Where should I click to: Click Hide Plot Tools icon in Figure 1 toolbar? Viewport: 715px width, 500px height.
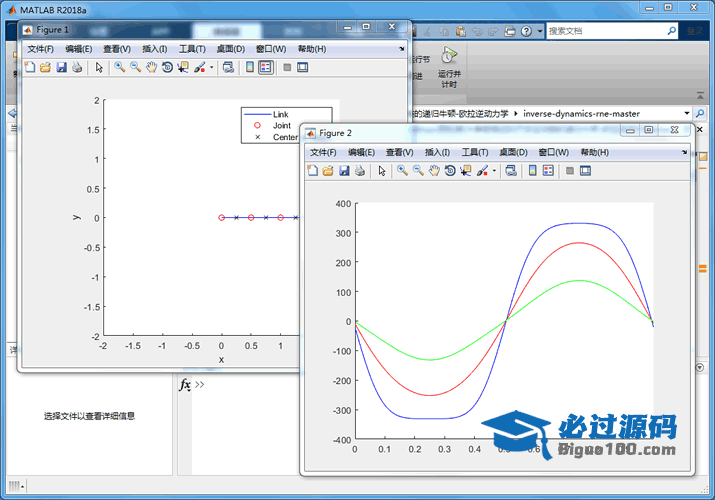(x=287, y=67)
